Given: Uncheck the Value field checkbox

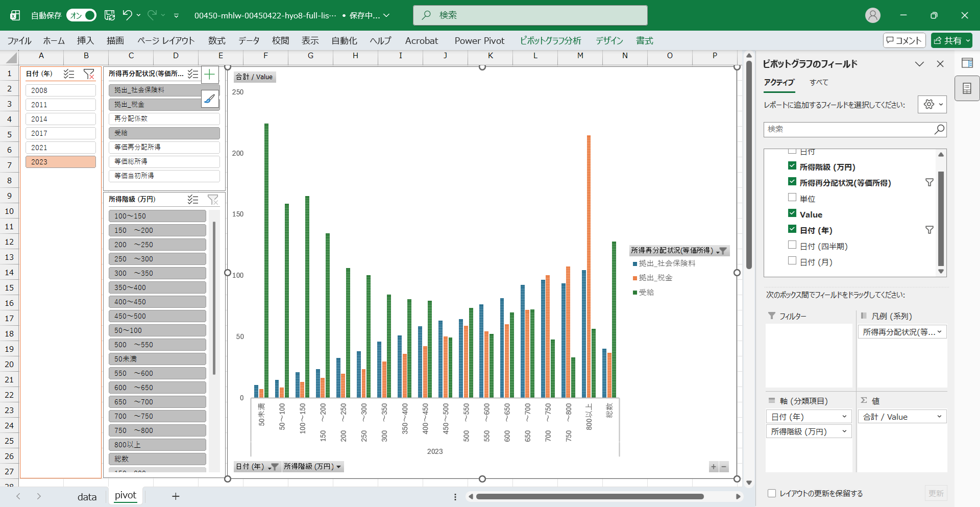Looking at the screenshot, I should click(x=792, y=213).
